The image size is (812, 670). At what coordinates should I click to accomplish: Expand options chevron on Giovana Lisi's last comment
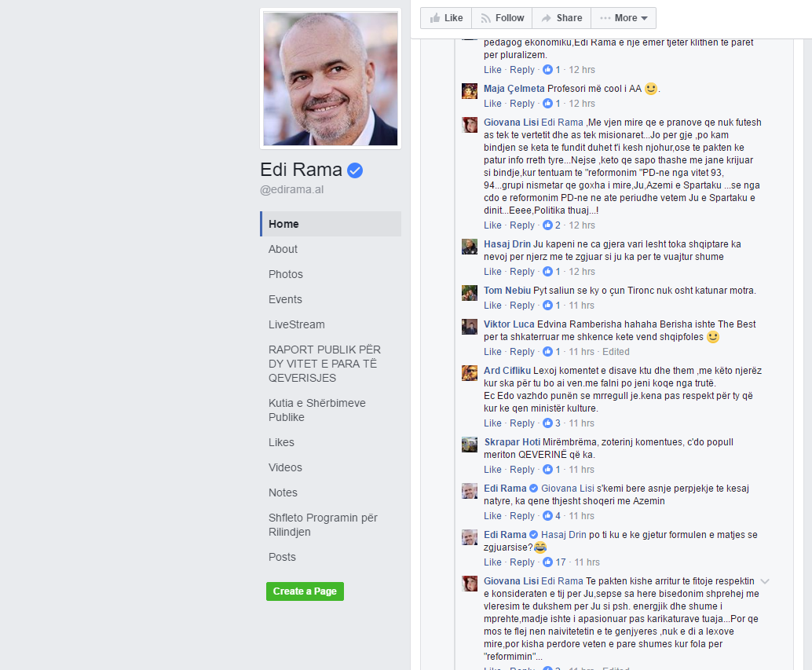click(x=764, y=581)
